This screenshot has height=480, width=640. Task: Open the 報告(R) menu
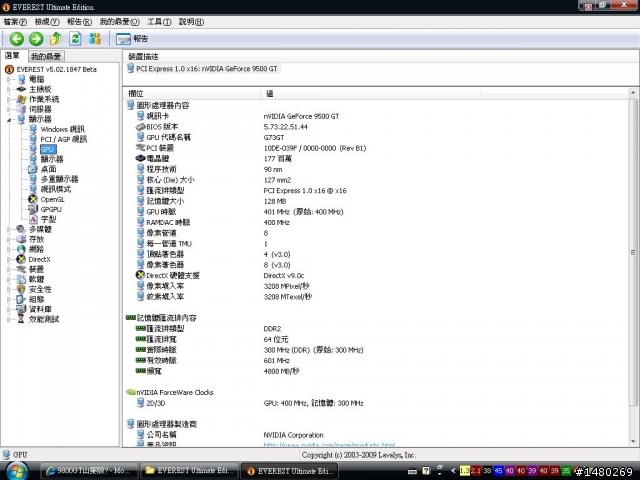click(79, 22)
